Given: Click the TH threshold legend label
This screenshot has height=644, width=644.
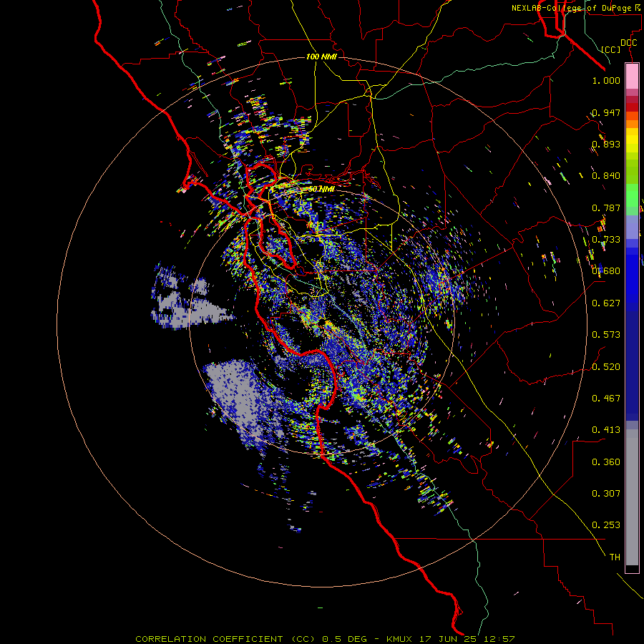Looking at the screenshot, I should click(615, 557).
